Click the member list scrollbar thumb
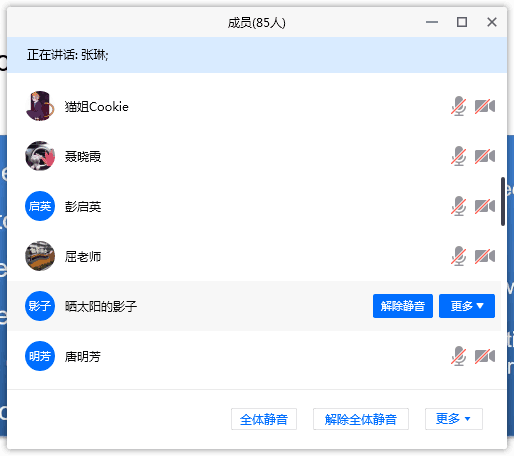Screen dimensions: 514x456 pyautogui.click(x=503, y=202)
